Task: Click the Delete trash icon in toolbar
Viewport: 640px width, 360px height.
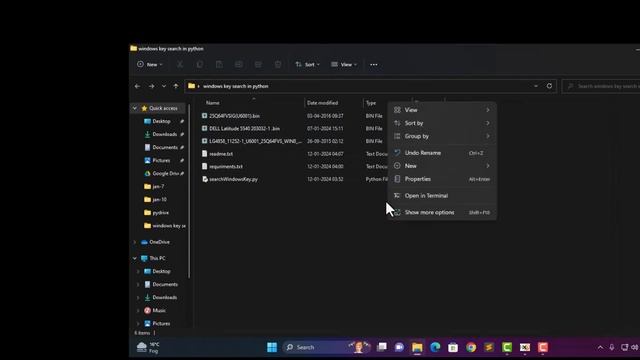Action: click(278, 64)
